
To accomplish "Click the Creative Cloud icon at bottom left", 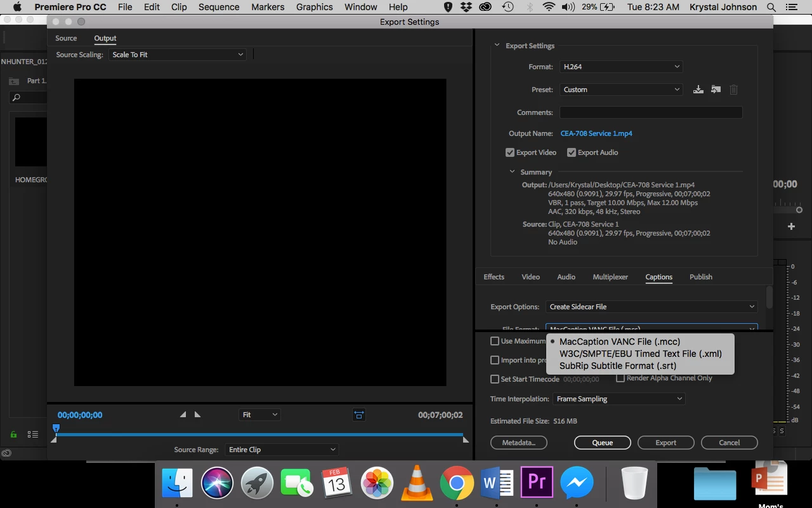I will pyautogui.click(x=6, y=453).
